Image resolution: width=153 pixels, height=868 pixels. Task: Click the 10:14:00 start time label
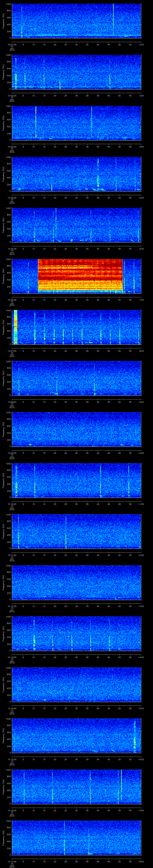(x=12, y=708)
